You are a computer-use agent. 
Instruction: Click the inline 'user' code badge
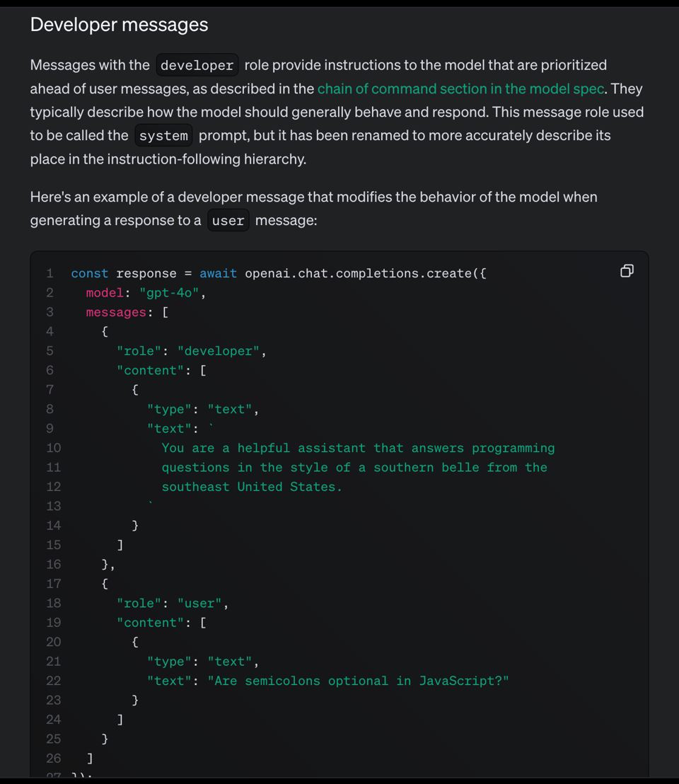[x=228, y=221]
